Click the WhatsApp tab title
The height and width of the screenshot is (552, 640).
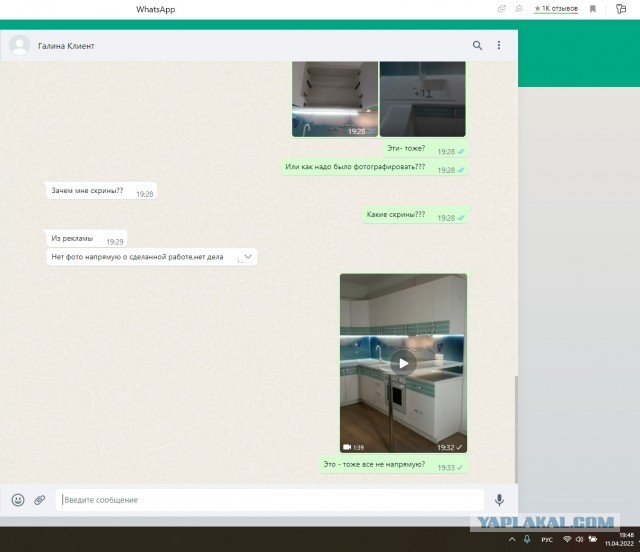pos(156,9)
